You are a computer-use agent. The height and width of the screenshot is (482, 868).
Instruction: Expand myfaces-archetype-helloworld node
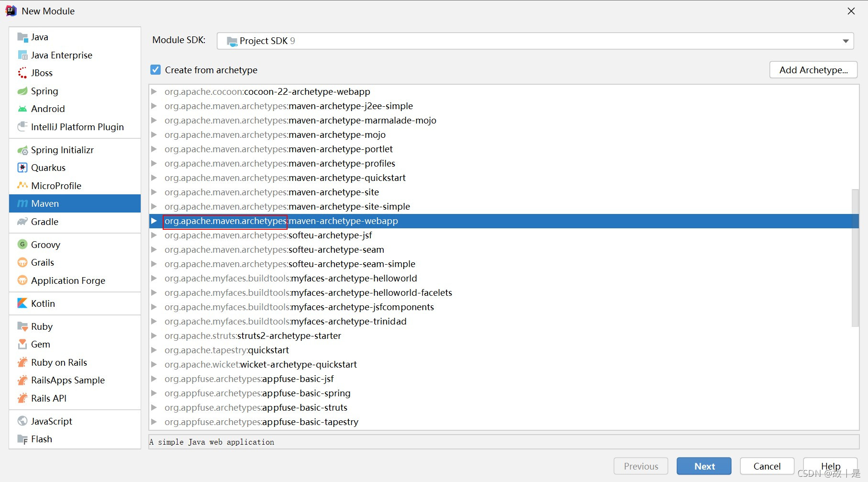(154, 278)
